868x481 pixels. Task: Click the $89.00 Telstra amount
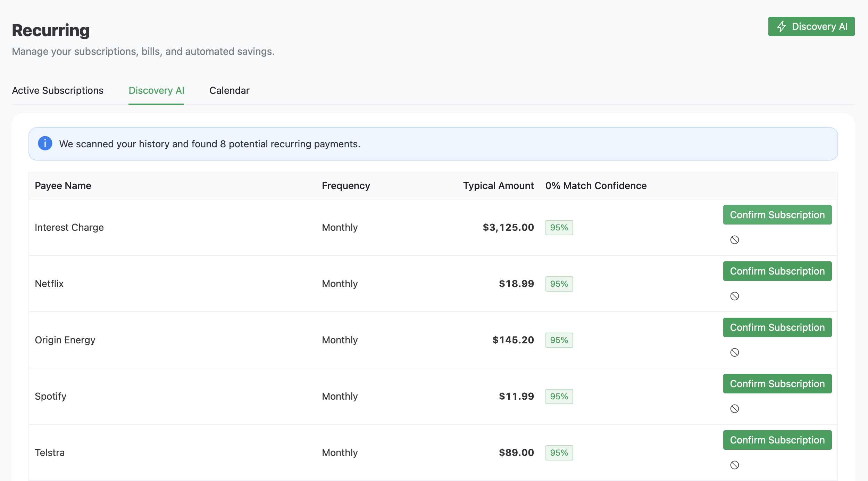(516, 453)
